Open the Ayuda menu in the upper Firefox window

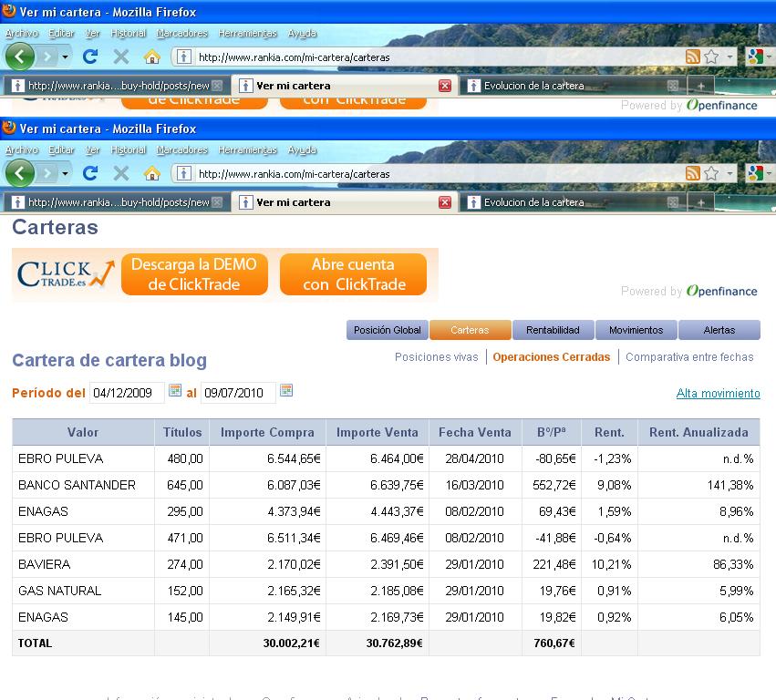tap(302, 33)
